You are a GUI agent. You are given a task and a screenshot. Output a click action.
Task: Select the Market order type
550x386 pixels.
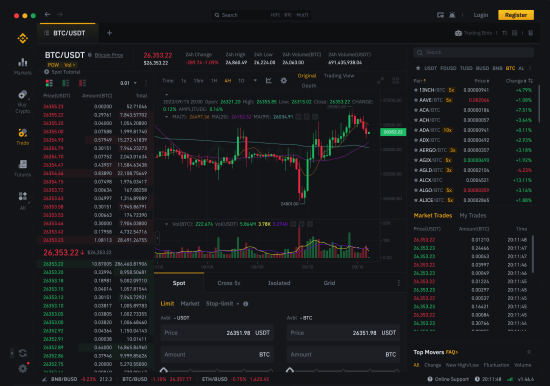coord(190,304)
